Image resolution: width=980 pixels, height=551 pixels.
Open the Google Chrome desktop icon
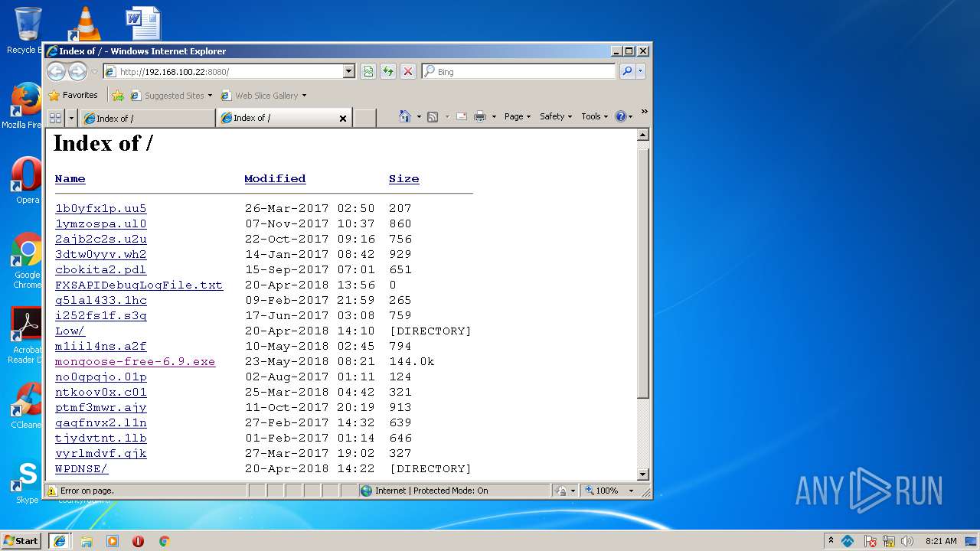pos(27,260)
